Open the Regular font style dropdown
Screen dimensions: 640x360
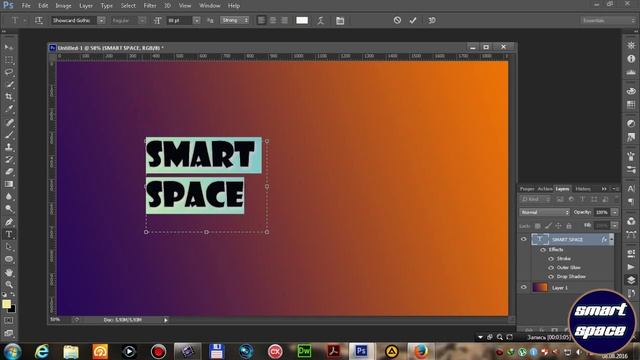(142, 20)
